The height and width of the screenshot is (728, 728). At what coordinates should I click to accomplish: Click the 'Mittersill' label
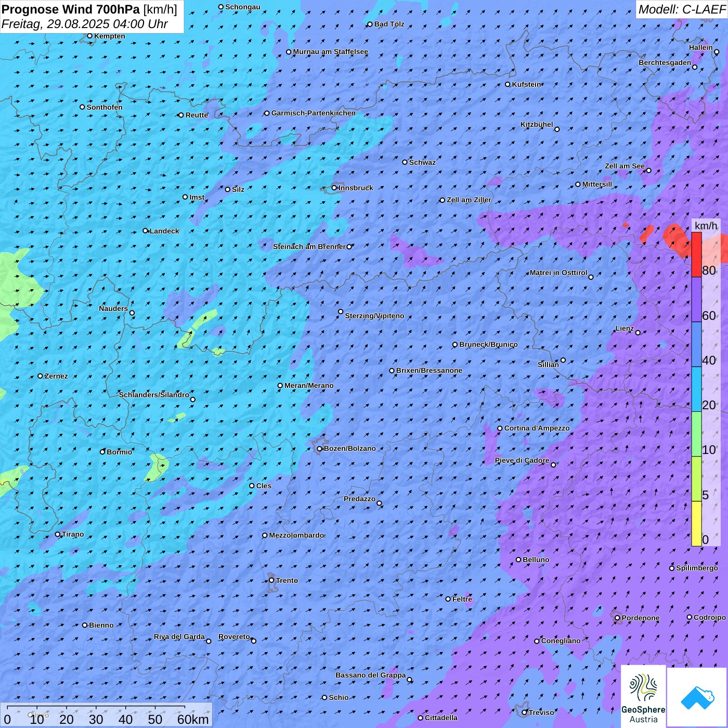[597, 184]
